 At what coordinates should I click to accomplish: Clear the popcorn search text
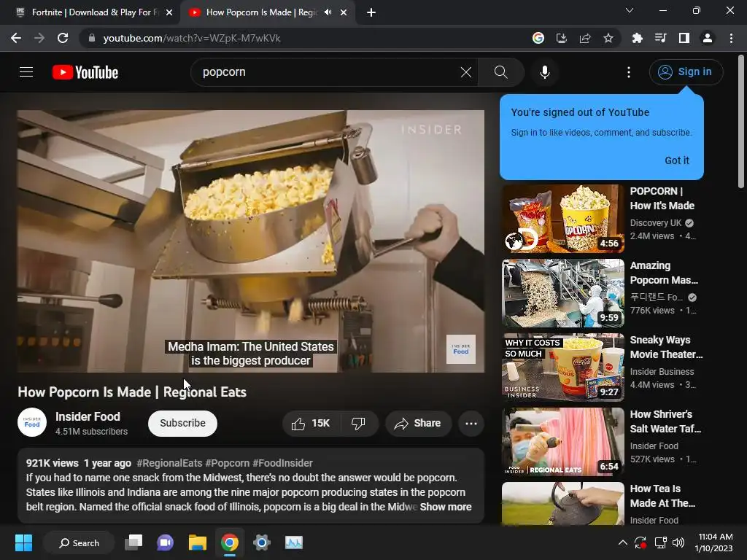tap(466, 72)
